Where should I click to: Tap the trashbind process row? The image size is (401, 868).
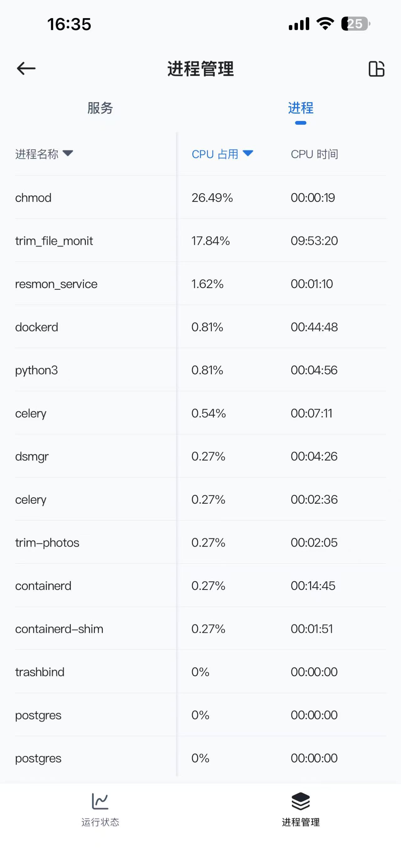coord(40,672)
